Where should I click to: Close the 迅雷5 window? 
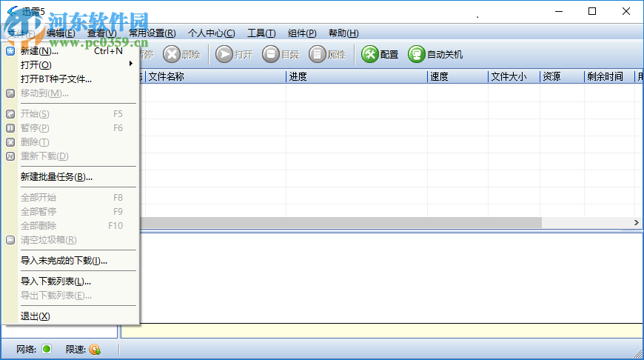pos(626,12)
